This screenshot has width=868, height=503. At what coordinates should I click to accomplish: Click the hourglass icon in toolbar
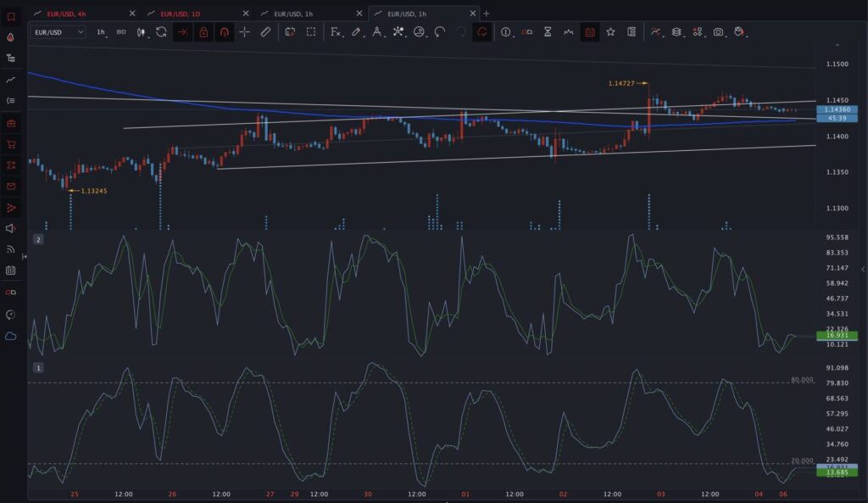click(548, 32)
